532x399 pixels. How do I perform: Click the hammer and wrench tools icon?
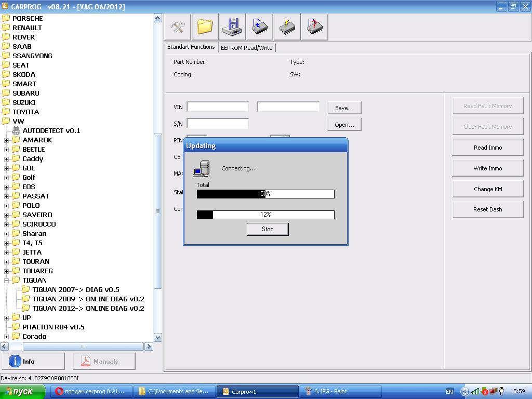(177, 27)
